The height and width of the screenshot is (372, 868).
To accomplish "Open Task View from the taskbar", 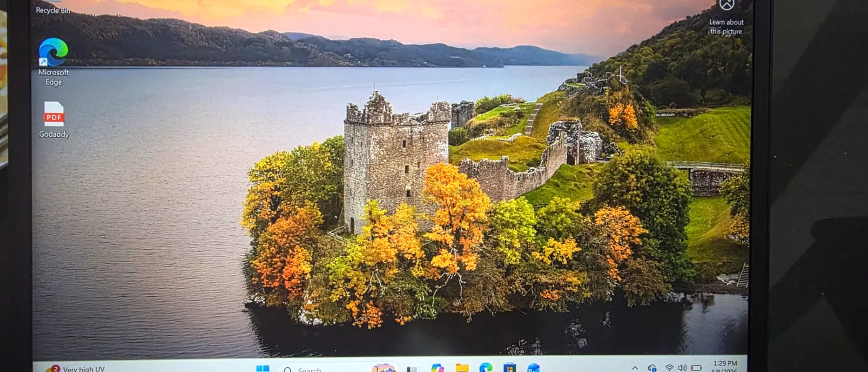I will tap(411, 369).
